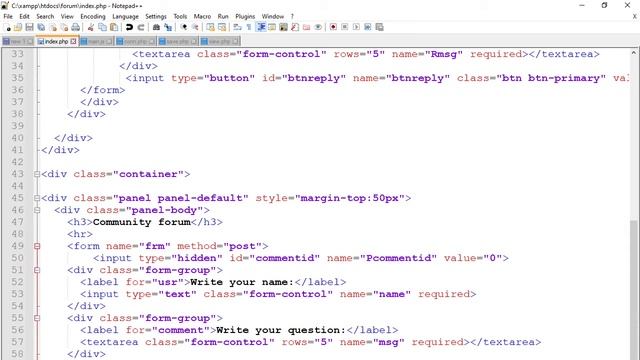Toggle the indent guide toolbar button

tap(260, 27)
